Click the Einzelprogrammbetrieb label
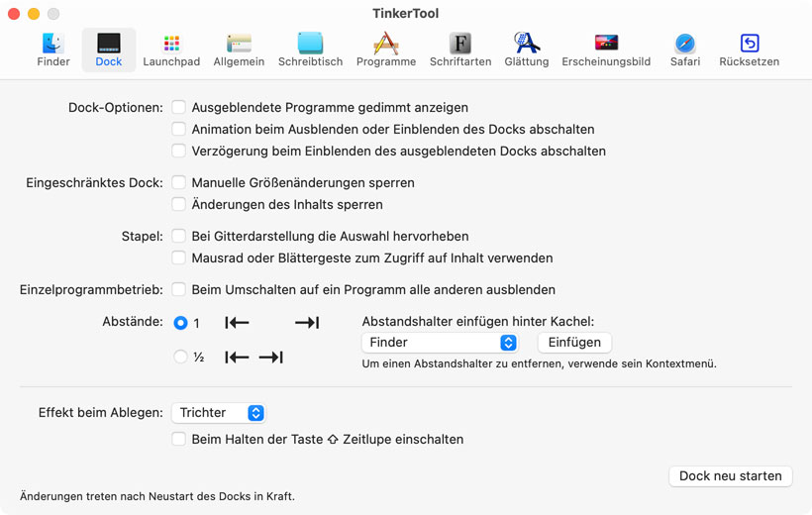The image size is (812, 515). coord(91,289)
